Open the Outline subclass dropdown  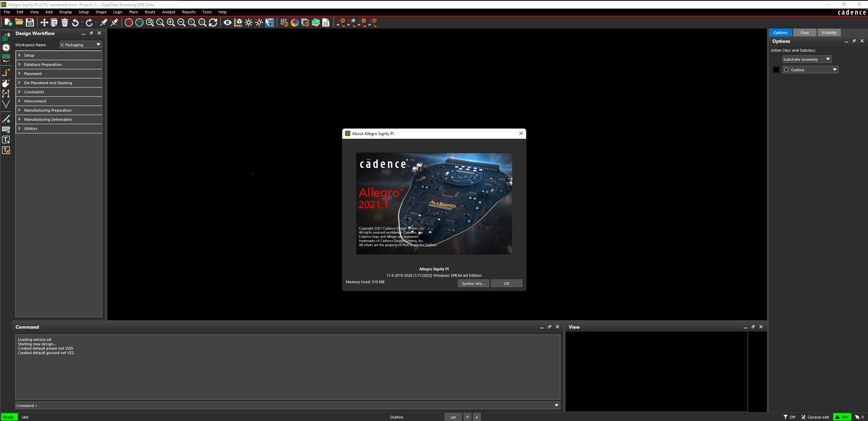[810, 70]
